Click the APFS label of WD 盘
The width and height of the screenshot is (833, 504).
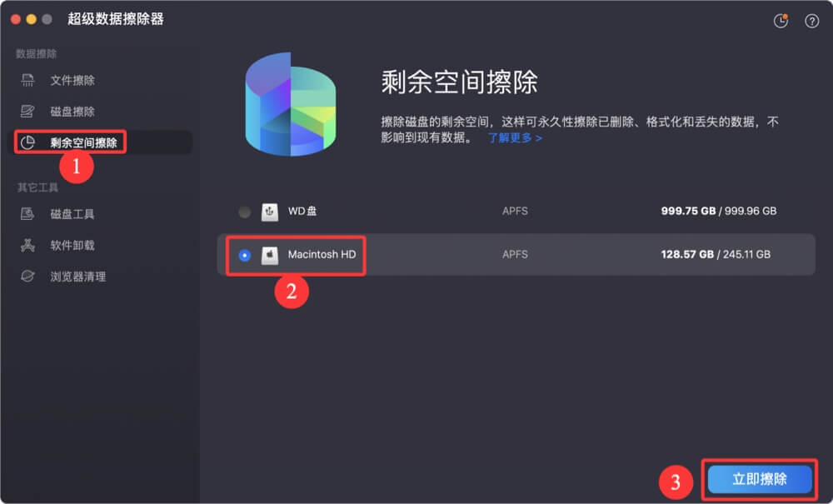[515, 211]
